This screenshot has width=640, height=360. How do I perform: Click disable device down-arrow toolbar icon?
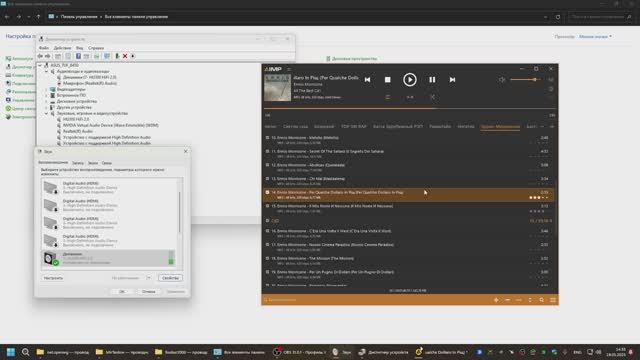[x=133, y=56]
